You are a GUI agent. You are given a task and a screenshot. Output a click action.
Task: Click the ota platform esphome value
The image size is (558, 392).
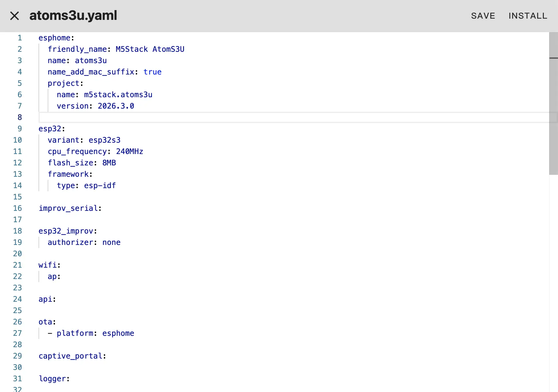[x=118, y=333]
